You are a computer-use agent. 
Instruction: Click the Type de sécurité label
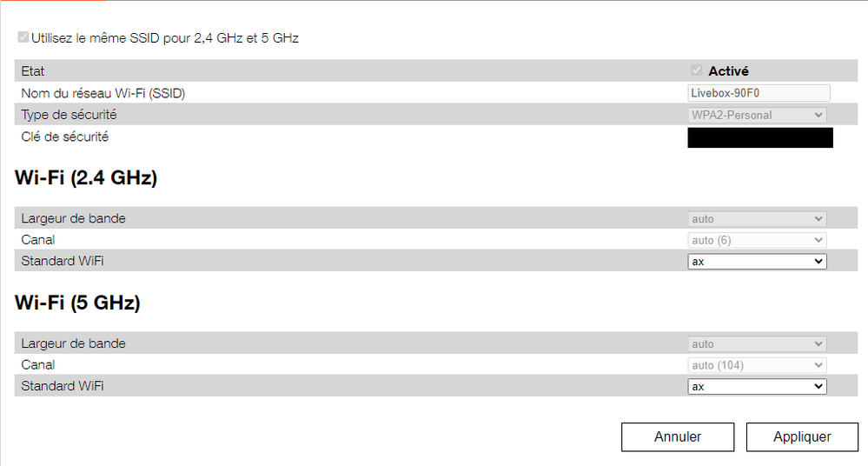(69, 115)
